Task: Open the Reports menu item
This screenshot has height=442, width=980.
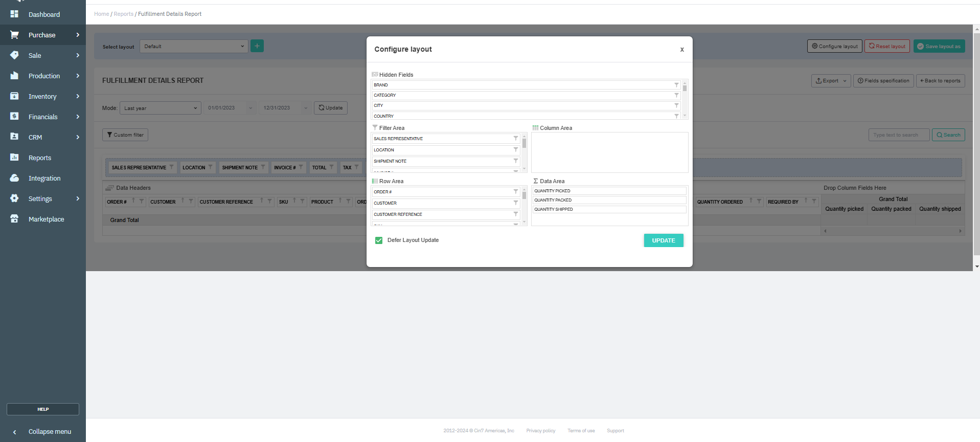Action: click(40, 158)
